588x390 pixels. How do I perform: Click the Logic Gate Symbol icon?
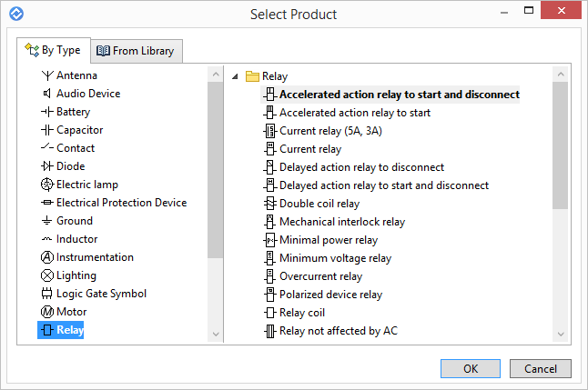pos(47,294)
